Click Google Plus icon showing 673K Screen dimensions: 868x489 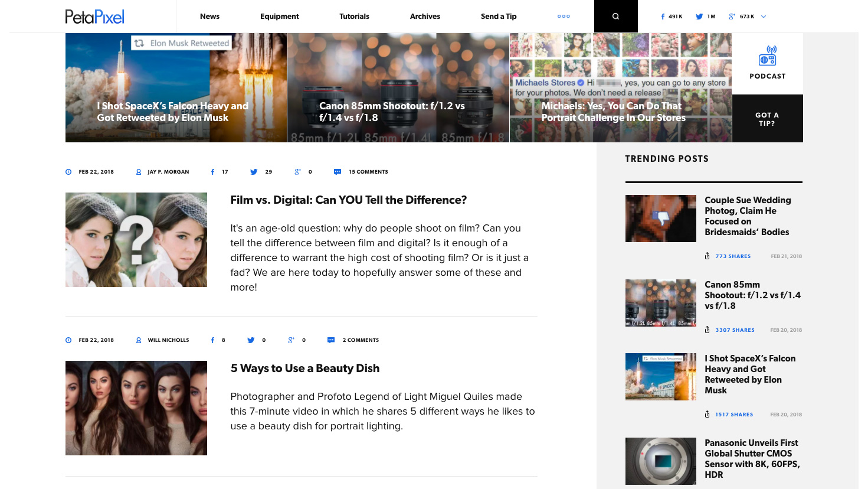point(732,17)
